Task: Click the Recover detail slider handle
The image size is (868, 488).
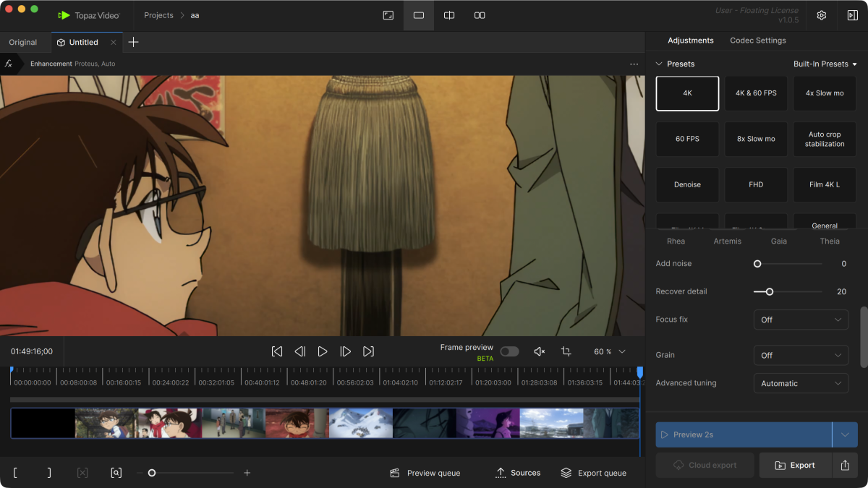Action: [770, 291]
